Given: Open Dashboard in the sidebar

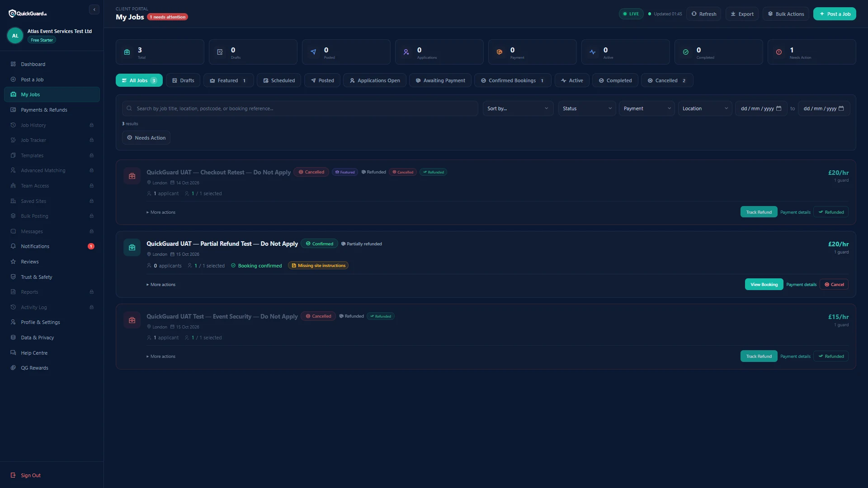Looking at the screenshot, I should pos(52,64).
